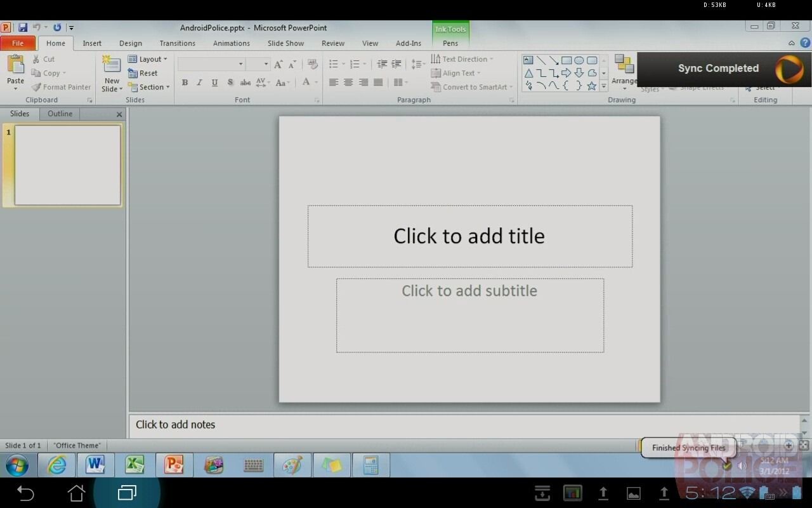Toggle bullet list formatting
Viewport: 812px width, 508px height.
tap(334, 63)
